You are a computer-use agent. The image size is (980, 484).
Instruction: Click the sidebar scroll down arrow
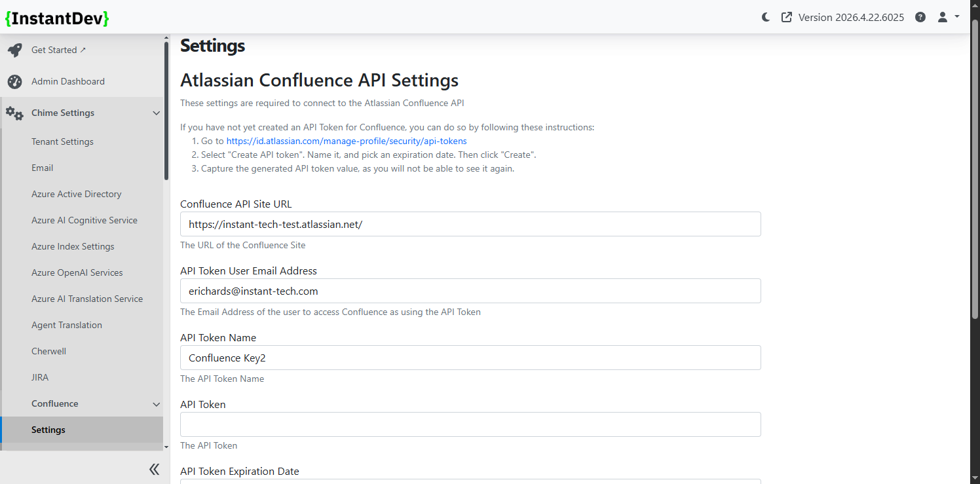[166, 447]
